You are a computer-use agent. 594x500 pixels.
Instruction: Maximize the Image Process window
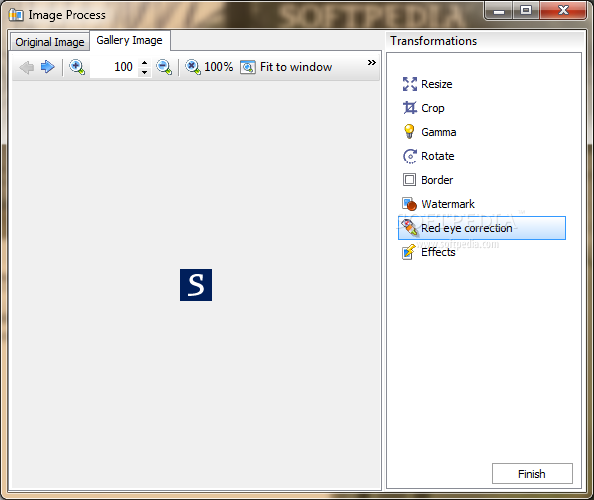pyautogui.click(x=526, y=11)
